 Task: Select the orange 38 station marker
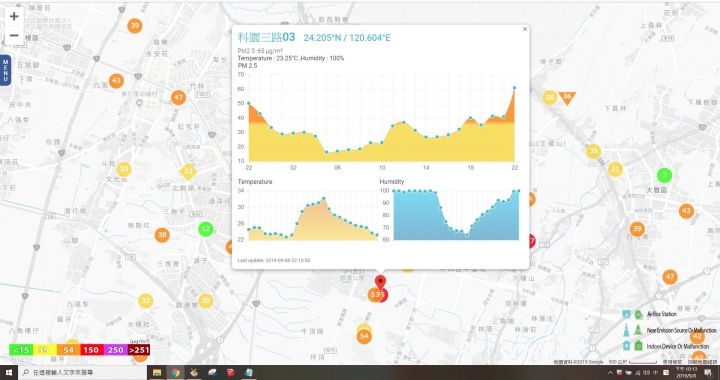(x=162, y=235)
